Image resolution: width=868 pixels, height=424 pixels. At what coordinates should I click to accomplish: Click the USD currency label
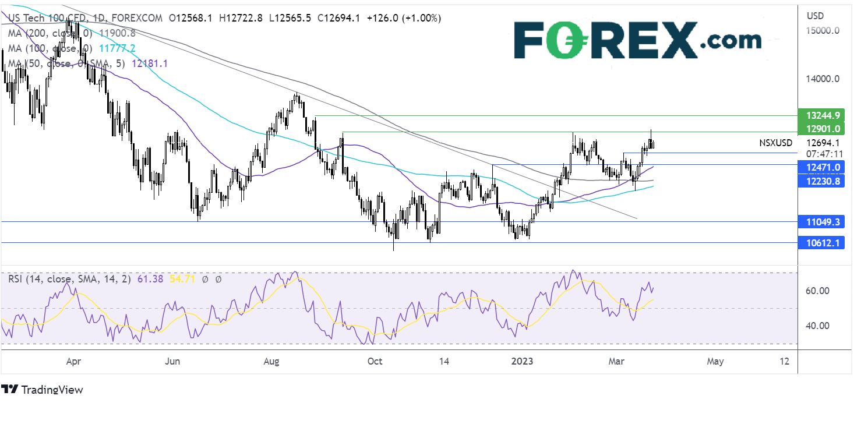click(816, 15)
